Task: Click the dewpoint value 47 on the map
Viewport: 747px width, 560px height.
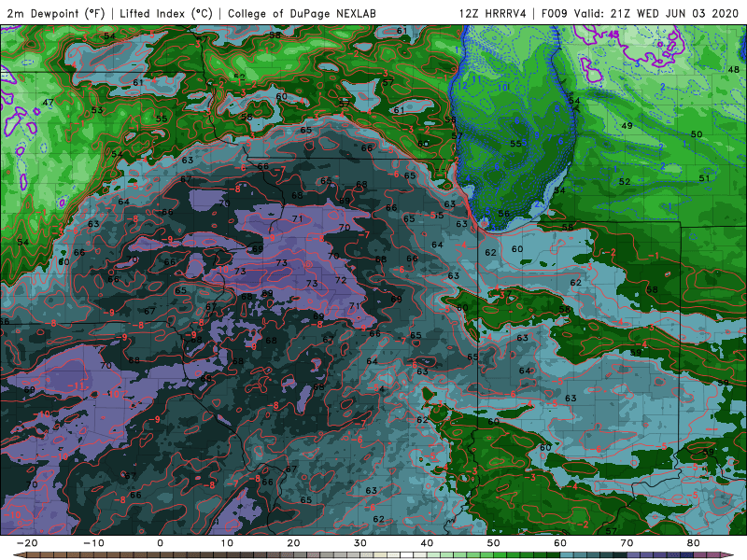Action: coord(49,103)
